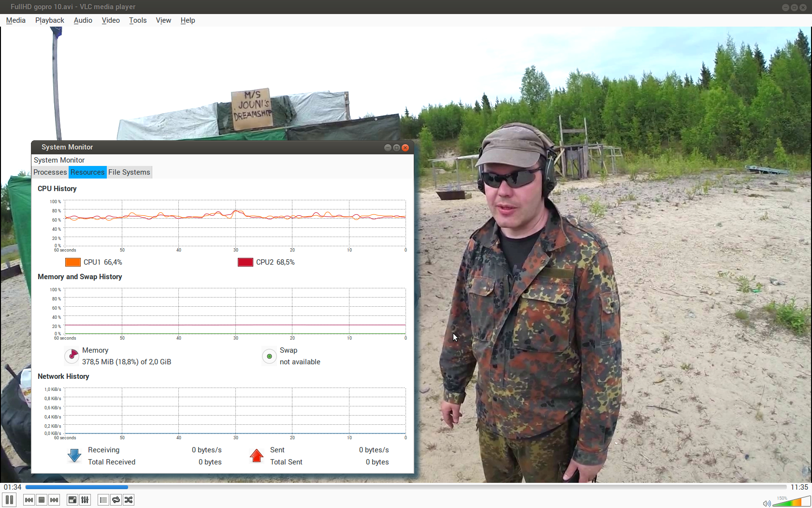Pause the video playback
The height and width of the screenshot is (508, 812).
(9, 500)
